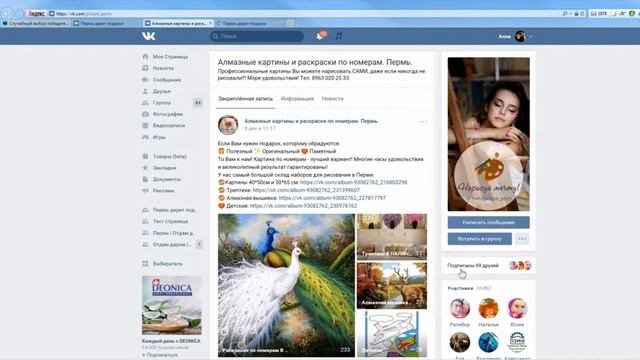
Task: Click in the VK search field
Action: click(x=257, y=36)
